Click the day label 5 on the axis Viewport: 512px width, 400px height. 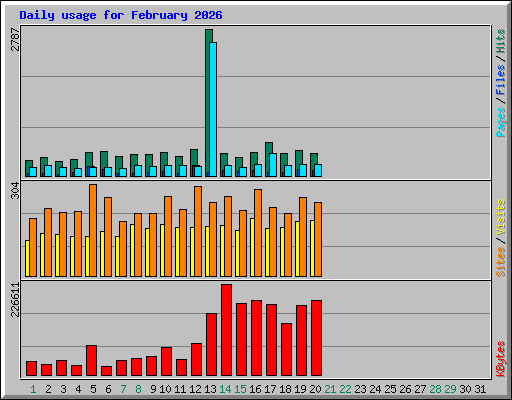[x=93, y=389]
